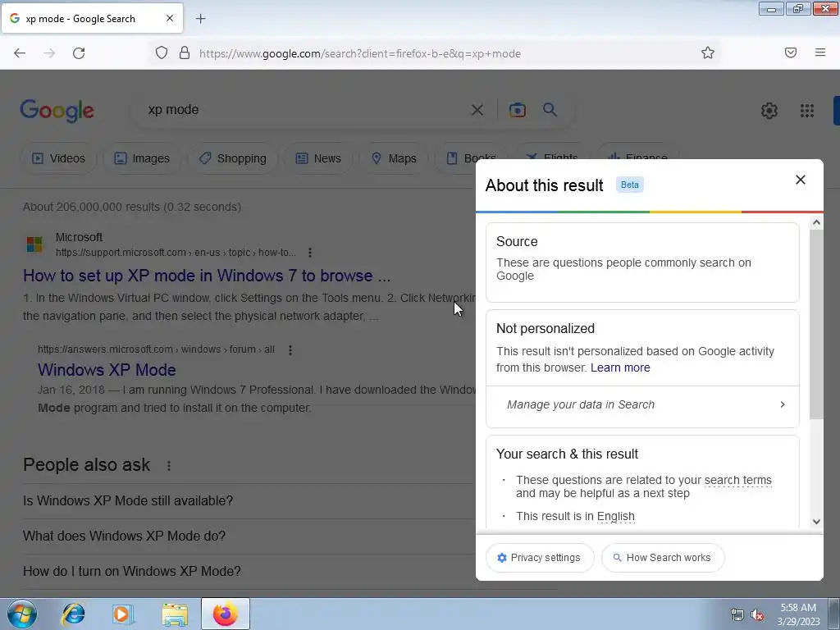Open the Windows Start button
840x630 pixels.
tap(21, 614)
